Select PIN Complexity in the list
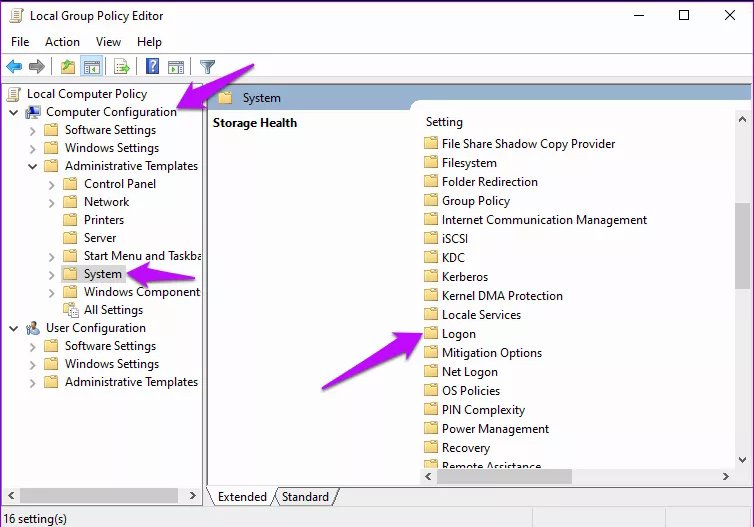Screen dimensions: 754x527 pyautogui.click(x=483, y=410)
